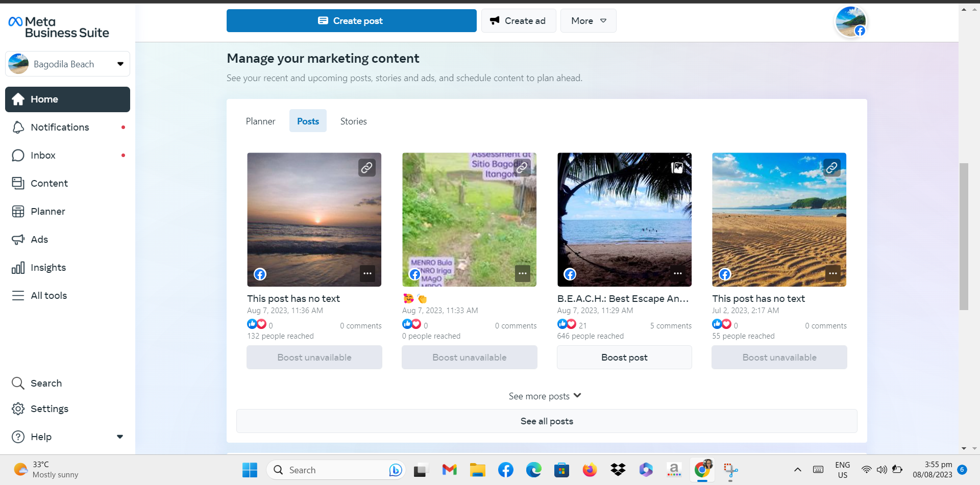Expand the Help menu
The image size is (980, 485).
point(67,437)
